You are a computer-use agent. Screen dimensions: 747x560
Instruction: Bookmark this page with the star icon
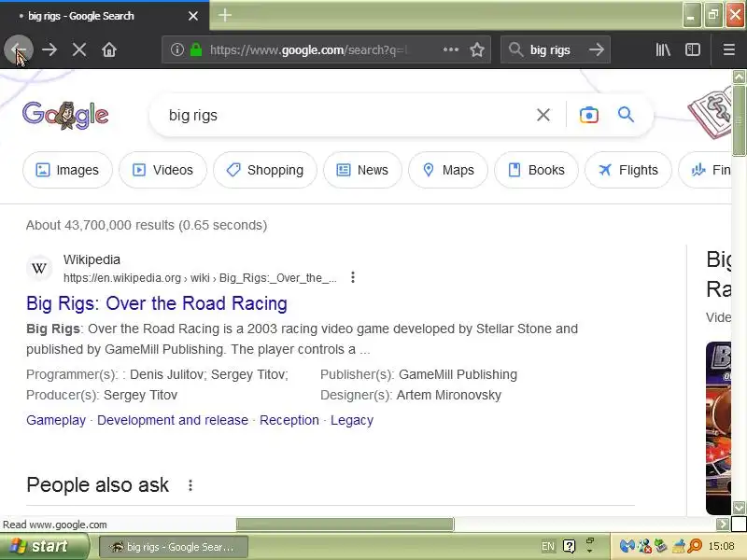tap(477, 49)
